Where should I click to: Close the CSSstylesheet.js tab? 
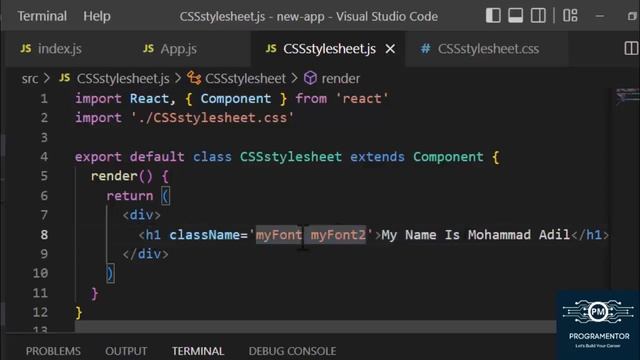pos(390,49)
